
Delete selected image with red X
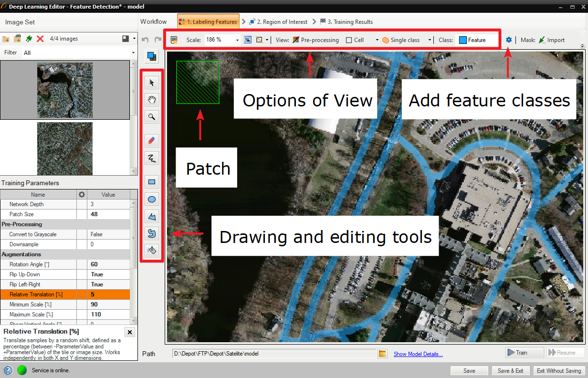[x=40, y=39]
